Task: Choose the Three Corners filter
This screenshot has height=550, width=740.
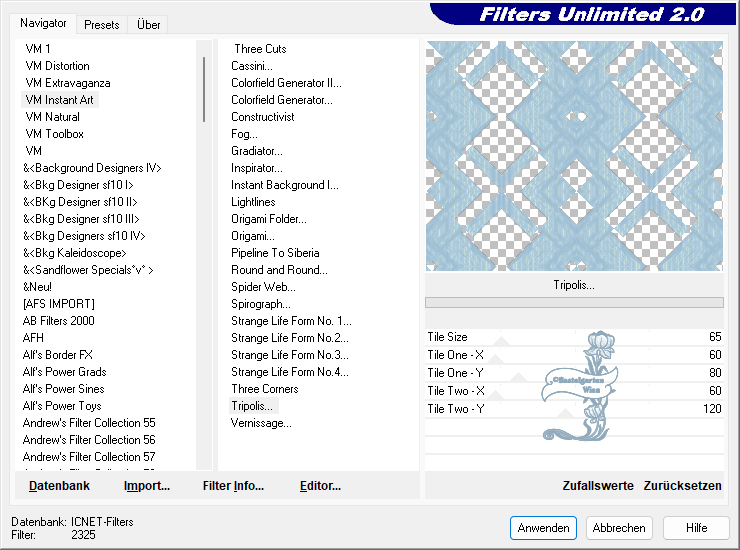Action: pyautogui.click(x=265, y=389)
